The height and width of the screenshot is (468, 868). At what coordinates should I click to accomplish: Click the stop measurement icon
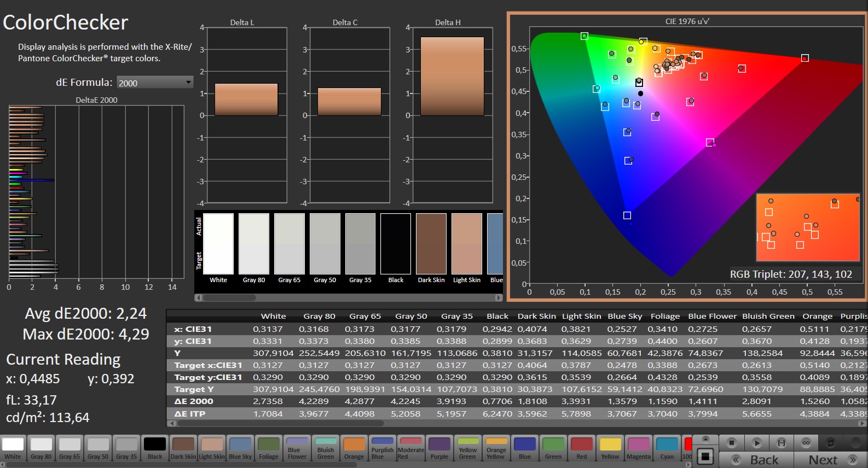(732, 442)
